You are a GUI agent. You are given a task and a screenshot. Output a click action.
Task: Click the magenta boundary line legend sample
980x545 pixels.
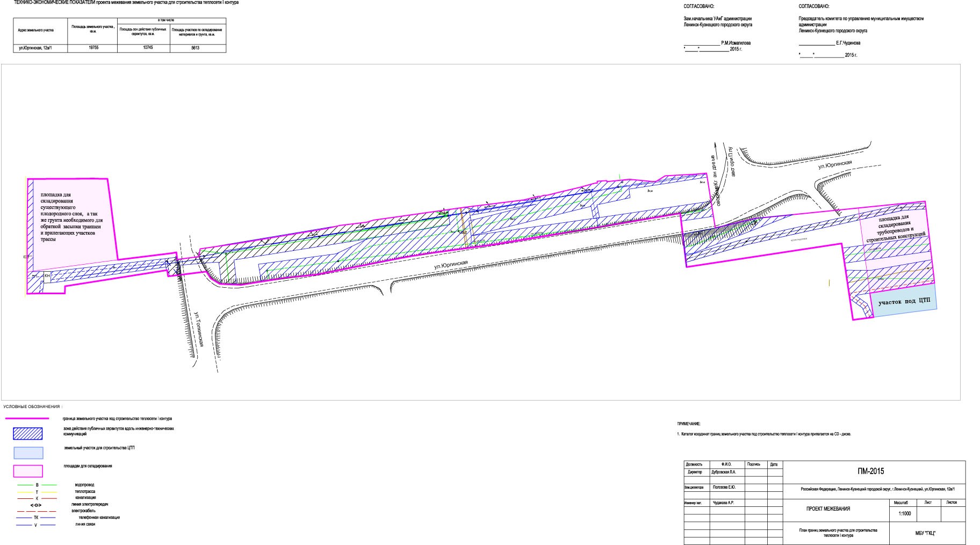[x=27, y=418]
